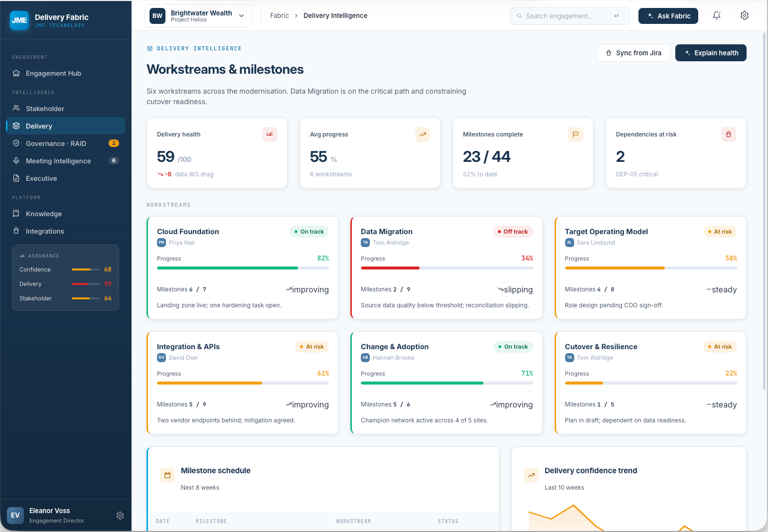
Task: Click the Search engagement field
Action: click(x=570, y=16)
